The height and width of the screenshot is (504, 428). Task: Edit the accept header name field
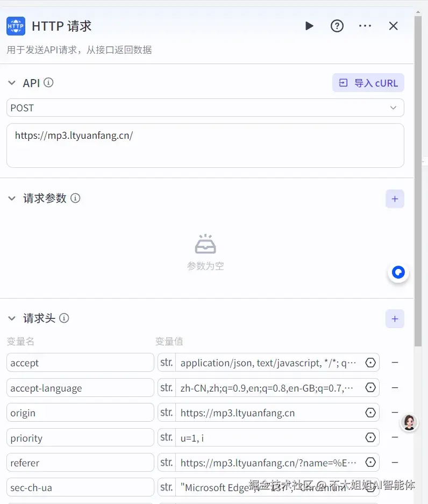(80, 363)
